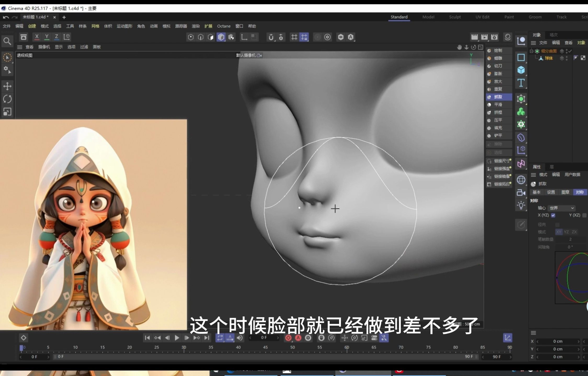This screenshot has height=376, width=588.
Task: Open the 摄像机 viewport menu
Action: point(44,47)
